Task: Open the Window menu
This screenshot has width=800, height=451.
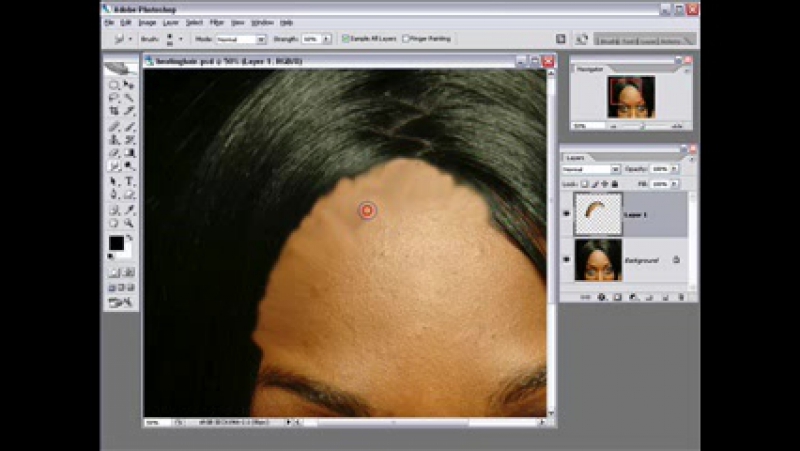Action: tap(262, 23)
